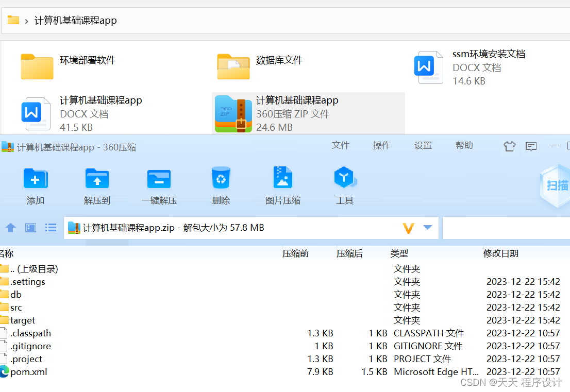Click the Add (添加) toolbar icon
This screenshot has height=392, width=570.
point(35,178)
